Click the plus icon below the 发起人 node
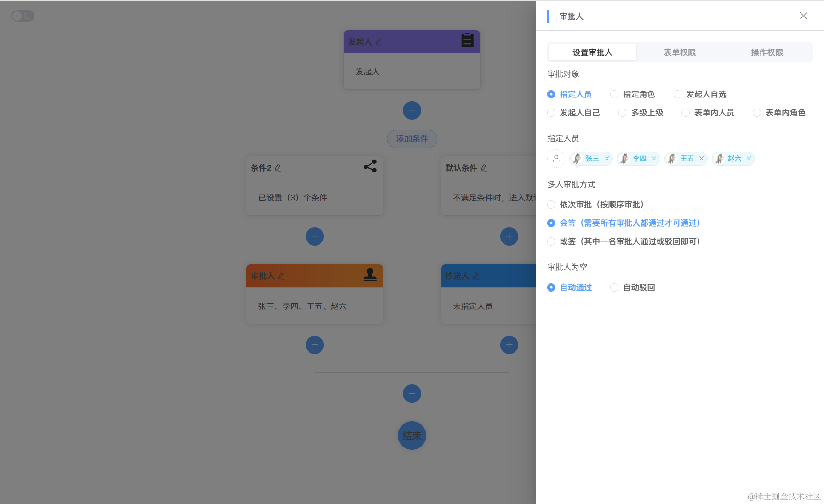824x504 pixels. point(412,110)
